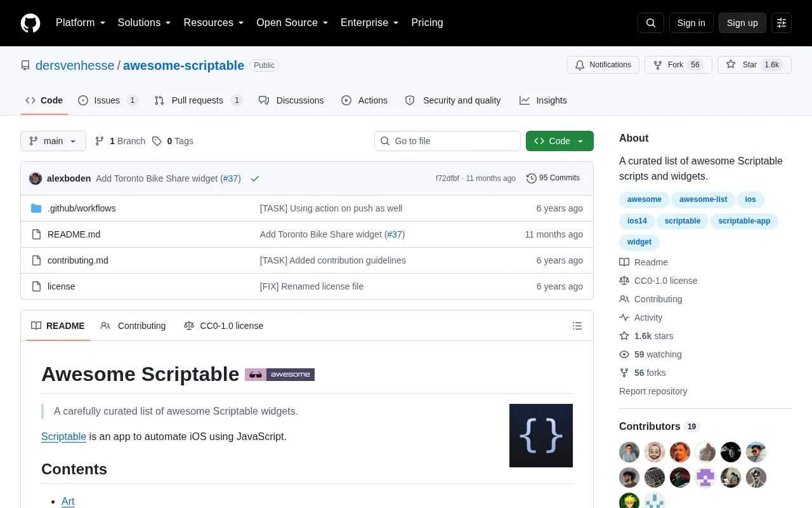The image size is (812, 508).
Task: Open the main branch selector dropdown
Action: tap(53, 141)
